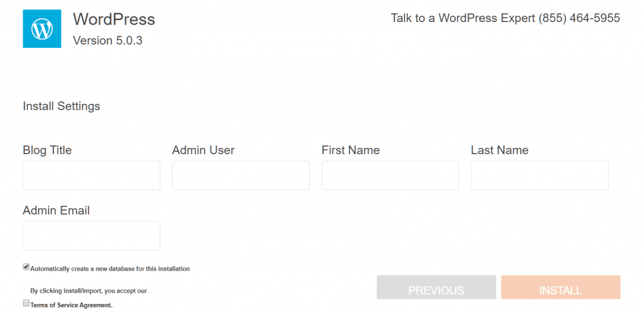Open the Terms of Service Agreement link

pyautogui.click(x=72, y=305)
